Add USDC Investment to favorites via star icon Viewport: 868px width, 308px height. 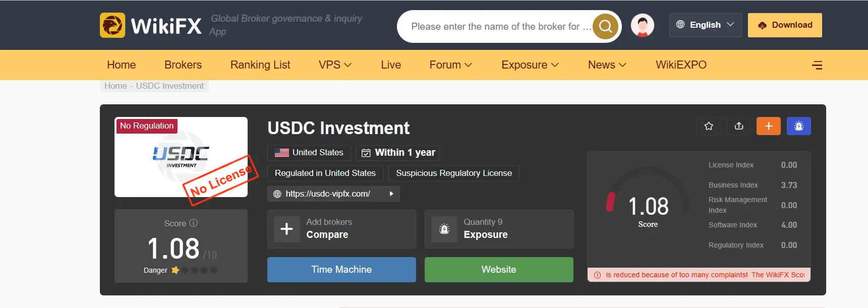(709, 126)
